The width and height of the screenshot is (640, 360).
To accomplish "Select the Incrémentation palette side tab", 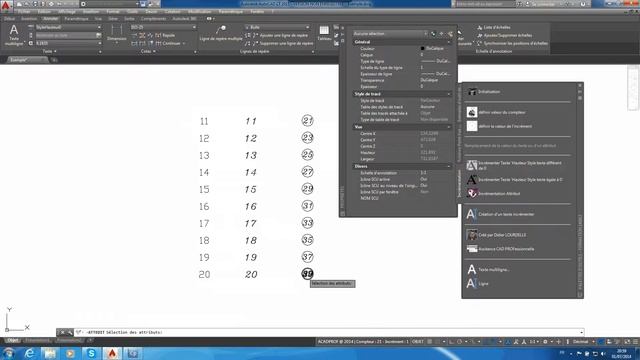I will [459, 184].
